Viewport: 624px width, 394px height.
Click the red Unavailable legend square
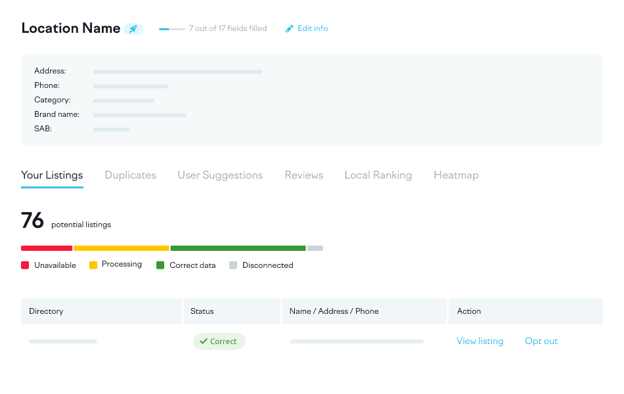(x=25, y=265)
